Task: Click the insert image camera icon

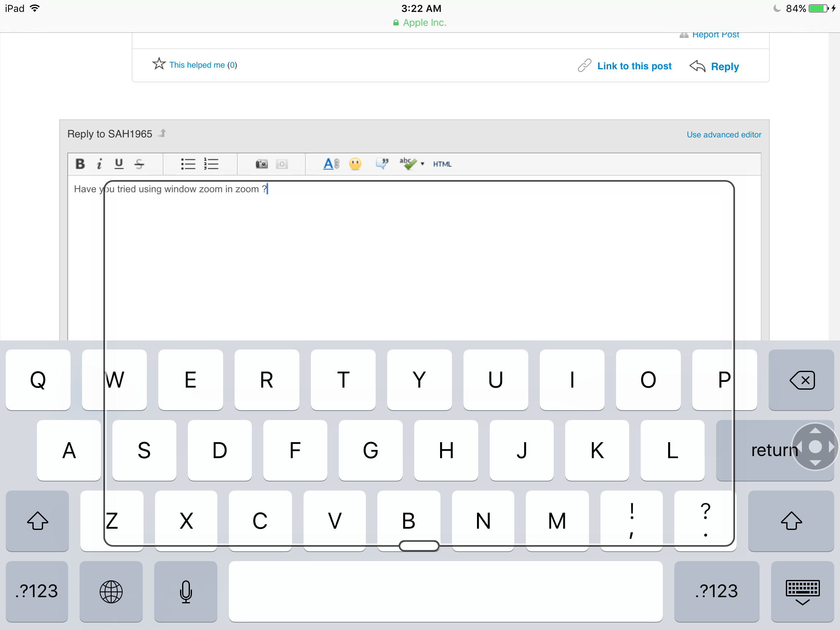Action: [262, 164]
